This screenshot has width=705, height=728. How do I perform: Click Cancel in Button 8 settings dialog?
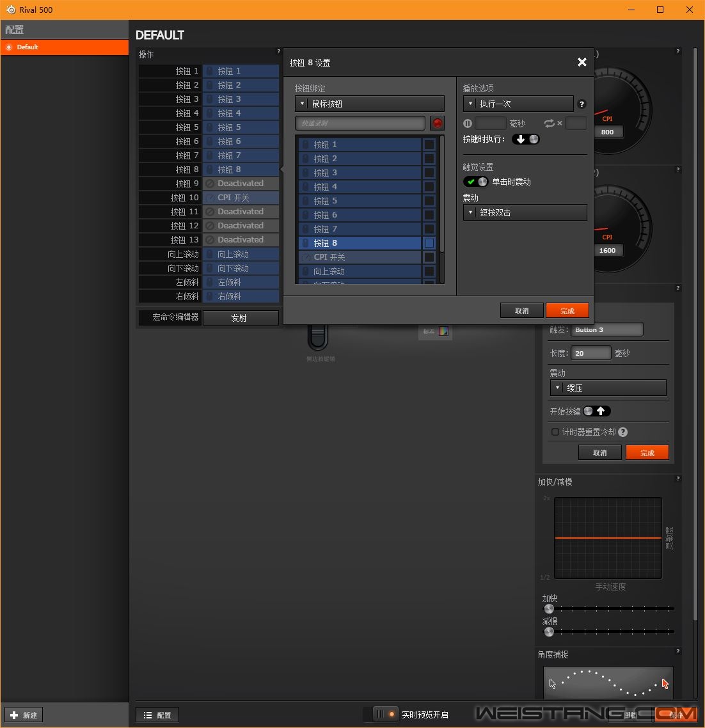pyautogui.click(x=521, y=311)
